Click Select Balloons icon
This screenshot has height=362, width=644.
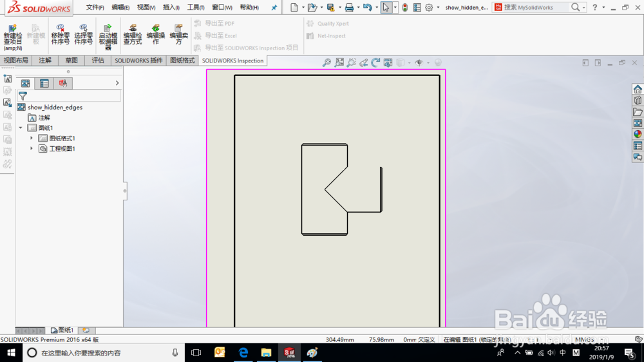[x=83, y=34]
